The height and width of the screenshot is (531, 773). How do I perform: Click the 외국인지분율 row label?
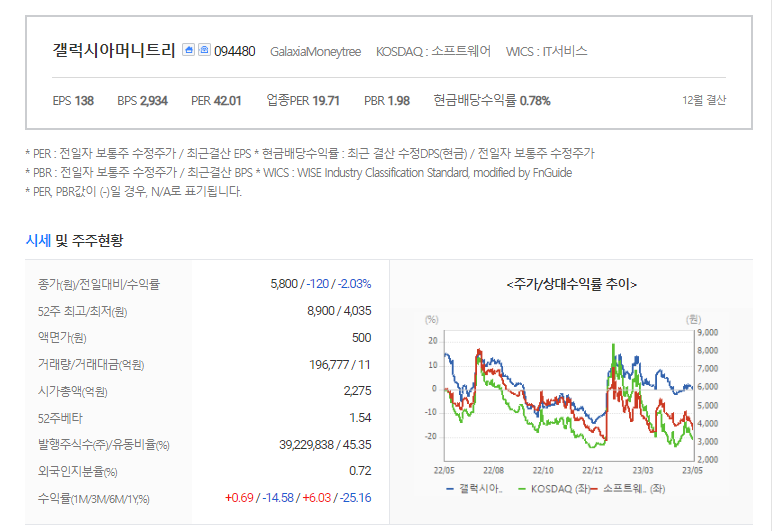coord(77,472)
